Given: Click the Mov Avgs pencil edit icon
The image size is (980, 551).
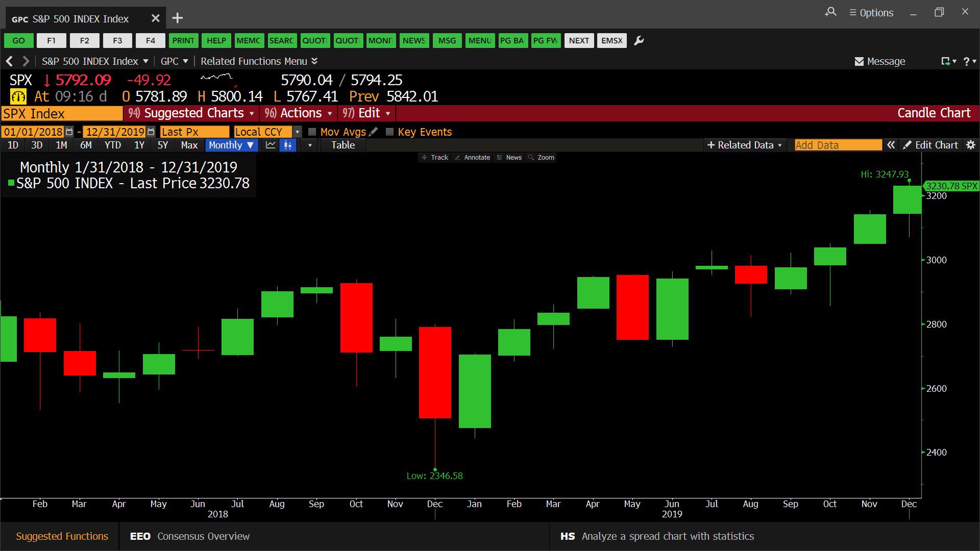Looking at the screenshot, I should point(374,132).
